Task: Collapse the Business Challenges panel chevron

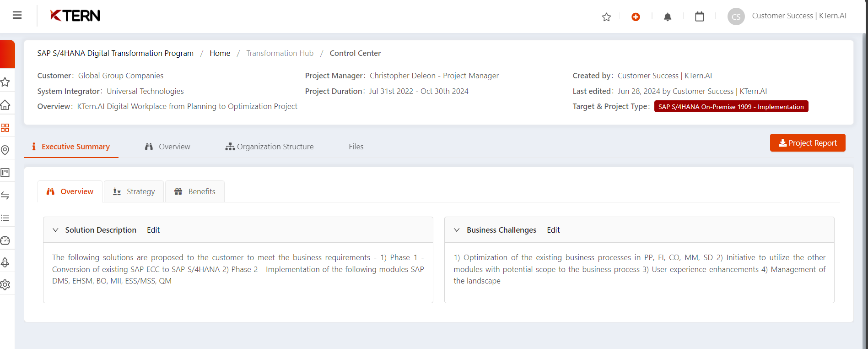Action: (457, 230)
